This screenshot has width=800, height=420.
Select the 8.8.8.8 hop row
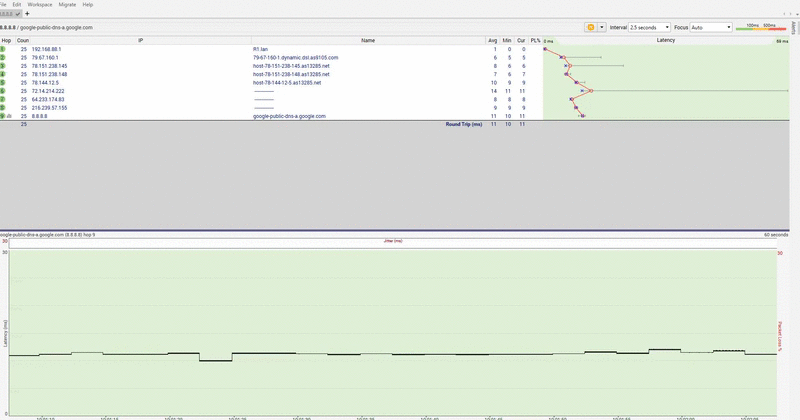(271, 116)
